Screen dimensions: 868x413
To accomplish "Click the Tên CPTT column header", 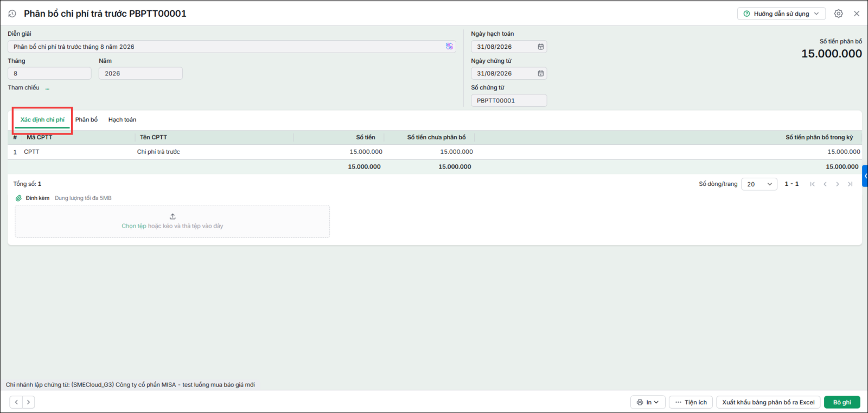I will [153, 137].
